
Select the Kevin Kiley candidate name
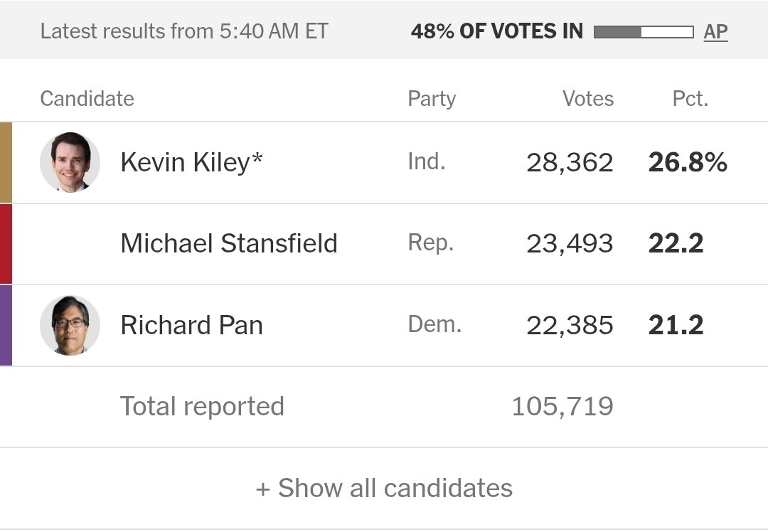click(x=191, y=162)
